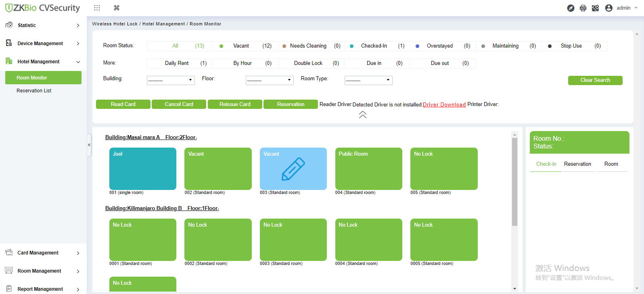Image resolution: width=644 pixels, height=294 pixels.
Task: Filter rooms by Checked-In status
Action: [x=376, y=46]
